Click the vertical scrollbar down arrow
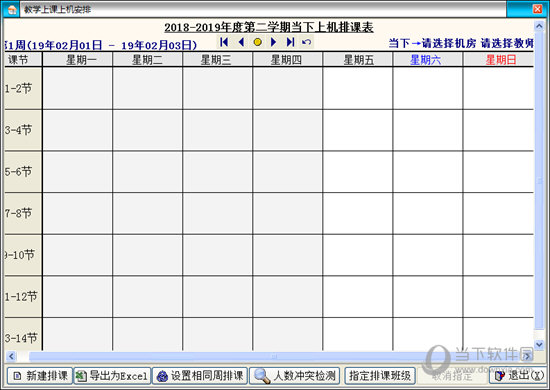Image resolution: width=550 pixels, height=390 pixels. point(539,345)
